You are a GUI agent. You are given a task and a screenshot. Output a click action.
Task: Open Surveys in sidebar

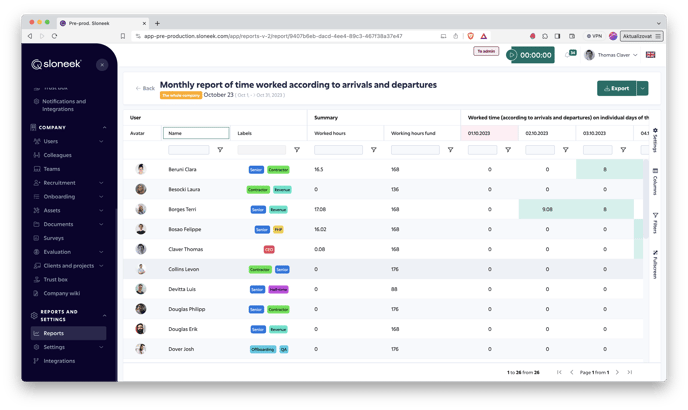click(53, 238)
